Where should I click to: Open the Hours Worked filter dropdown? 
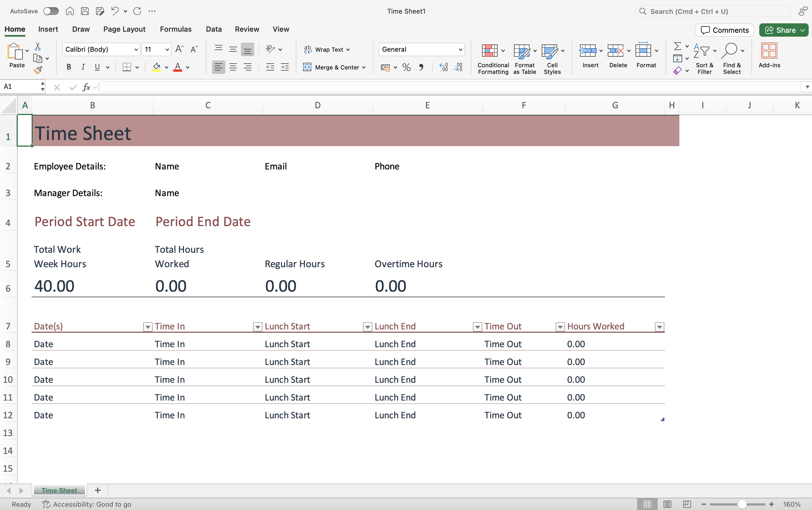click(659, 326)
